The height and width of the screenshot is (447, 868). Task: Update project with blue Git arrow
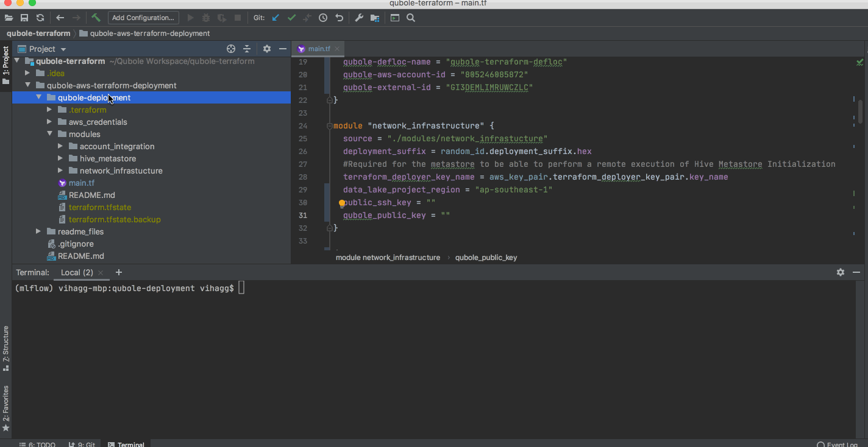click(276, 18)
